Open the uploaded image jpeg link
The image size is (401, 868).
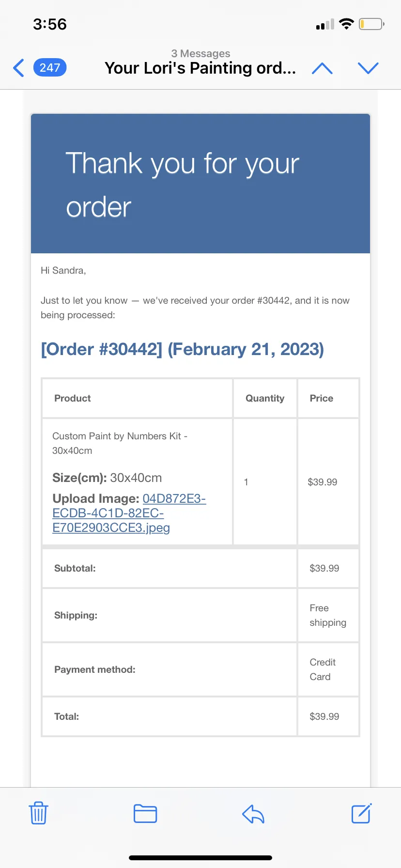point(129,513)
